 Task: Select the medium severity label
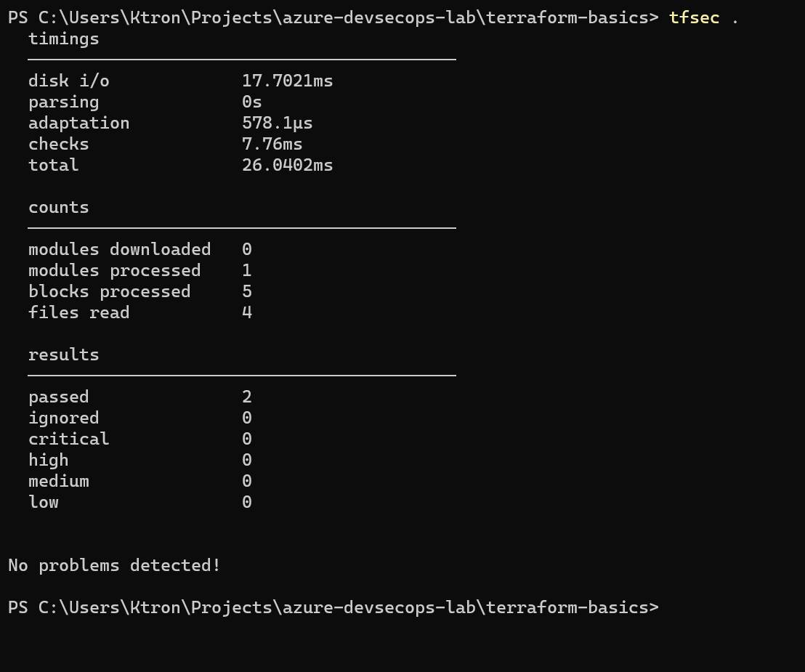(59, 482)
